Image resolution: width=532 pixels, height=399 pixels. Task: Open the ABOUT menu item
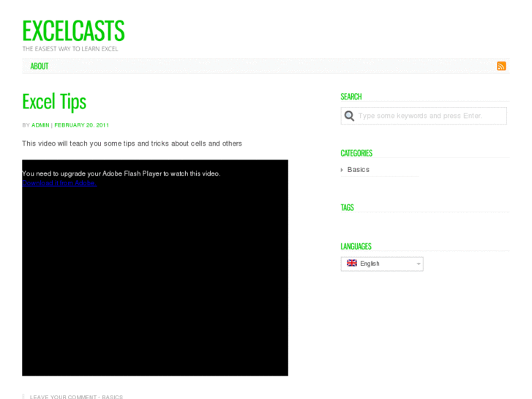pos(40,66)
